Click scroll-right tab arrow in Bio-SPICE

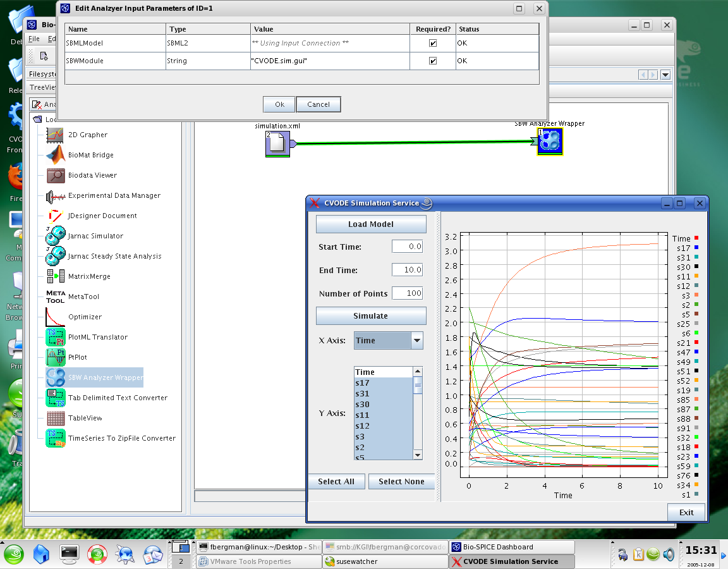[653, 75]
